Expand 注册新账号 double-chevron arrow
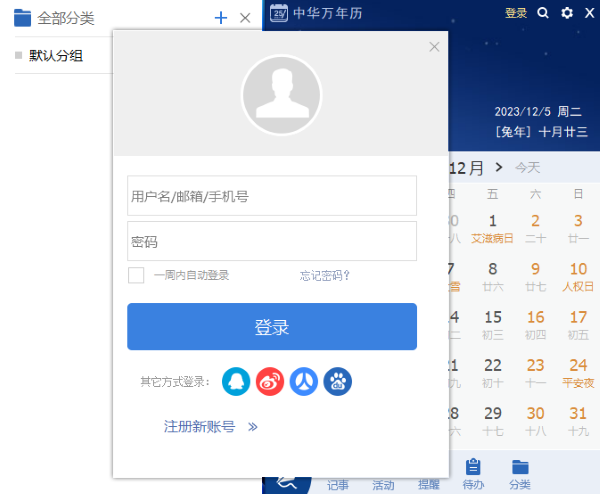 click(x=253, y=426)
